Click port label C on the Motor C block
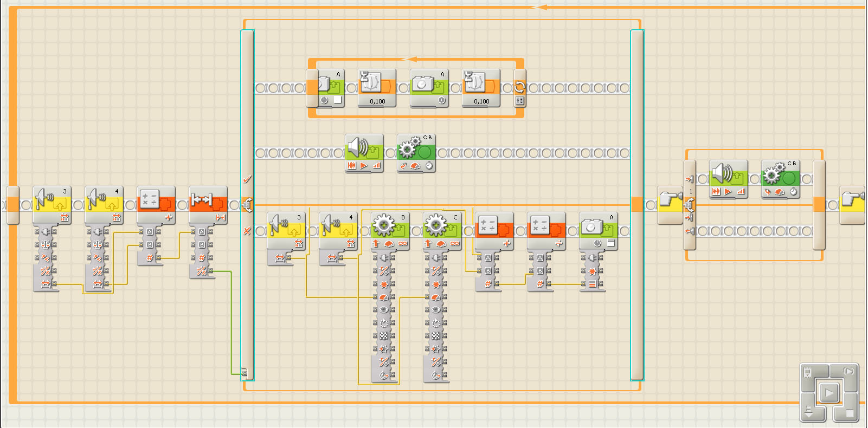Viewport: 868px width, 428px height. [455, 217]
